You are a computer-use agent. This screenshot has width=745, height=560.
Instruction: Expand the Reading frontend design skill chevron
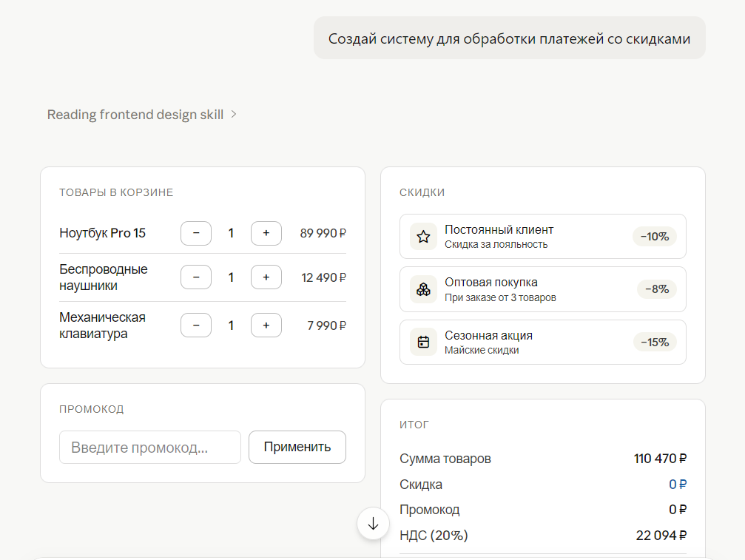[x=233, y=115]
